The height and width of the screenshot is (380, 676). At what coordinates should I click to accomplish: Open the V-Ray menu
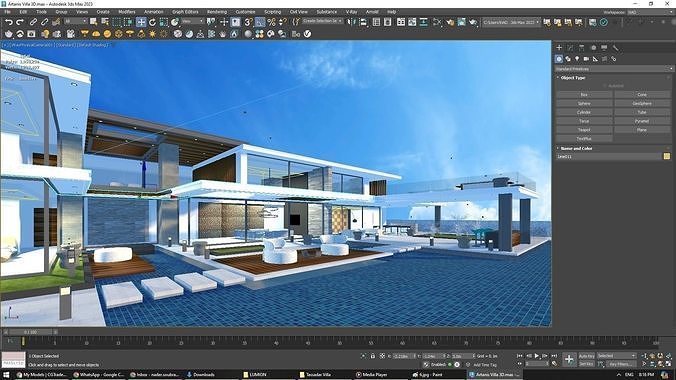point(351,12)
